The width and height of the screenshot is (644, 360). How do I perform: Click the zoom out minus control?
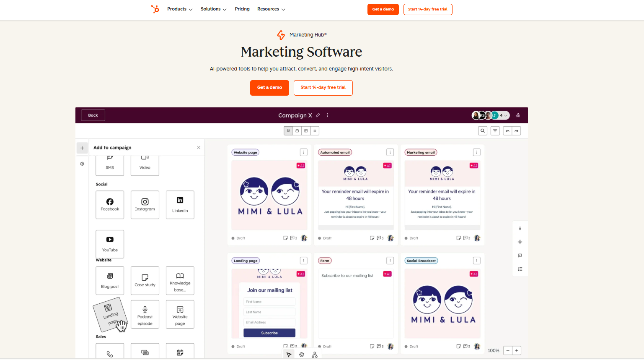click(x=507, y=350)
